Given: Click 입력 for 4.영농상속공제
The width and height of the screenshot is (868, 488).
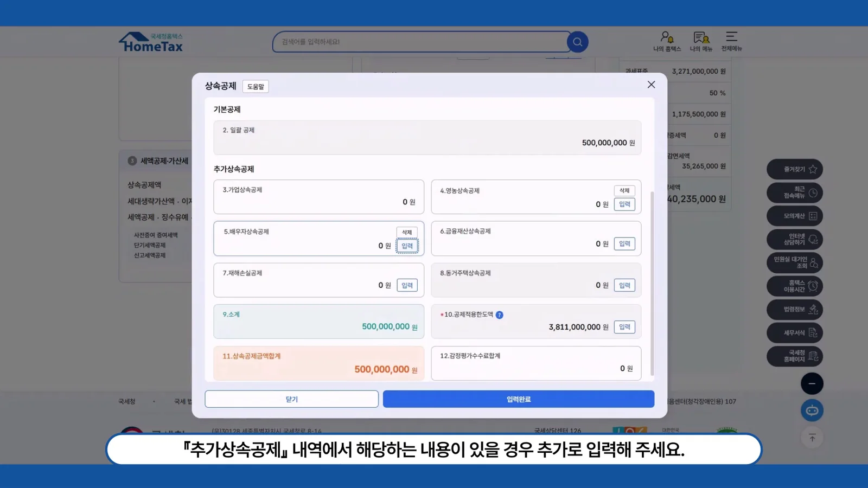Looking at the screenshot, I should [624, 204].
